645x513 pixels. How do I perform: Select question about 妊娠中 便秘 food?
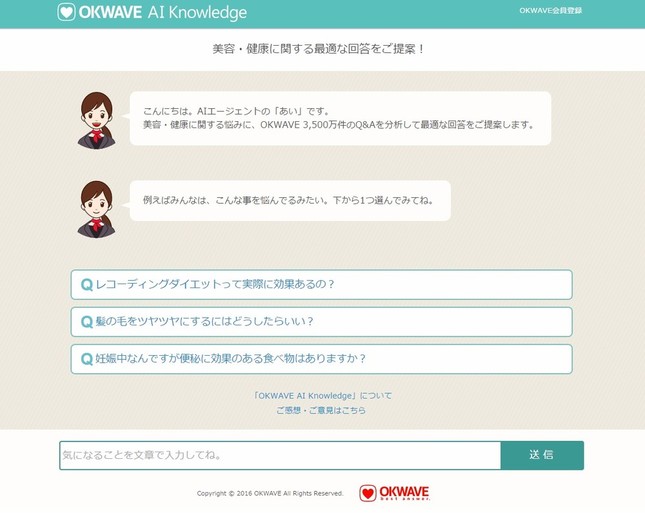pyautogui.click(x=321, y=359)
